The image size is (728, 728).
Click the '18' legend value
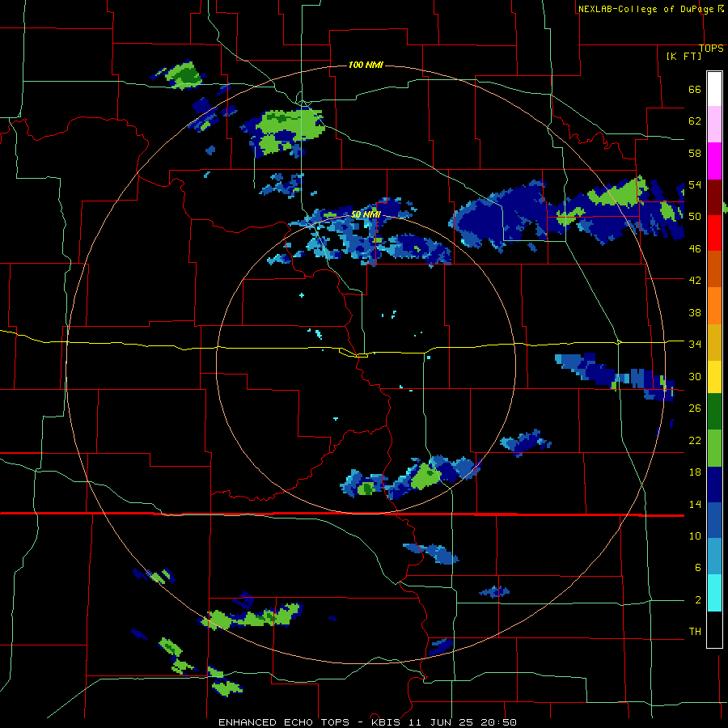pyautogui.click(x=695, y=472)
